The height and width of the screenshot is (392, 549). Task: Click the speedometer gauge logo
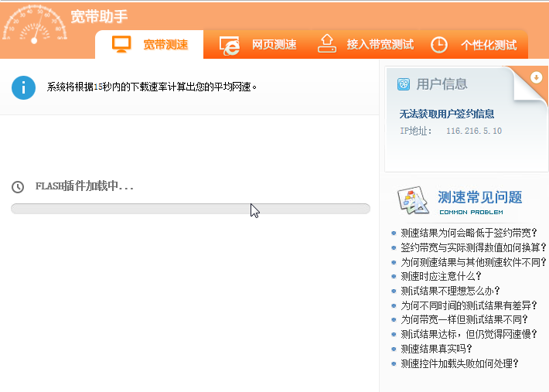tap(34, 25)
